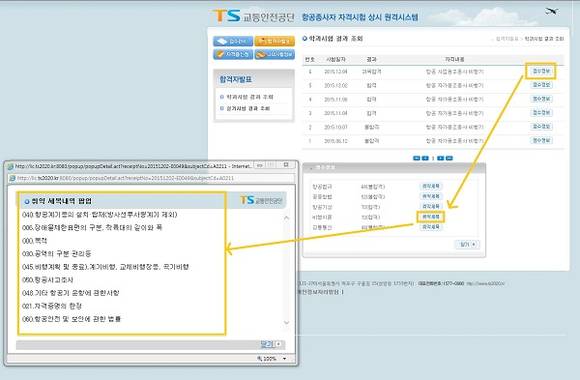
Task: Click the first 취약세목 button in score panel
Action: (x=431, y=186)
